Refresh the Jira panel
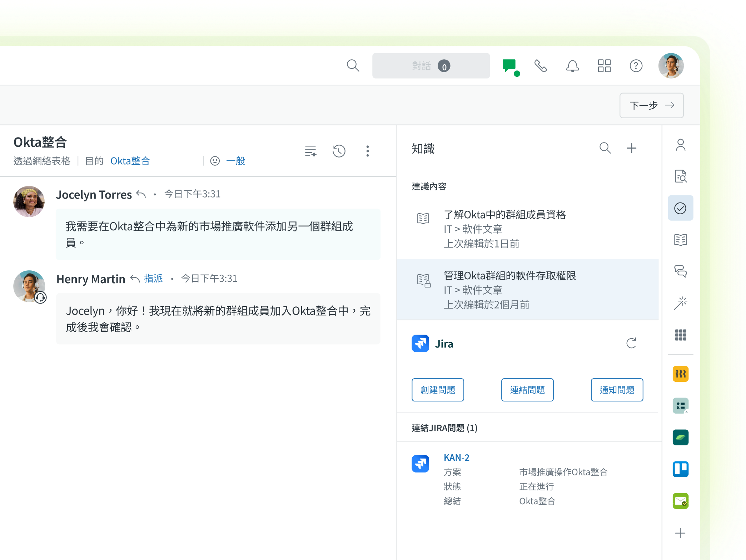746x560 pixels. 631,343
